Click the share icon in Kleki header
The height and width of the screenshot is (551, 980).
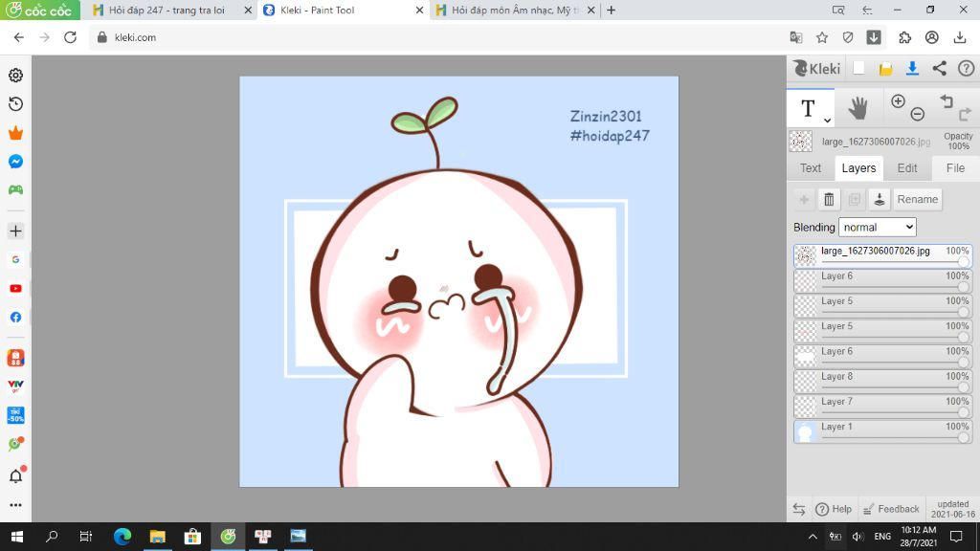click(x=939, y=69)
